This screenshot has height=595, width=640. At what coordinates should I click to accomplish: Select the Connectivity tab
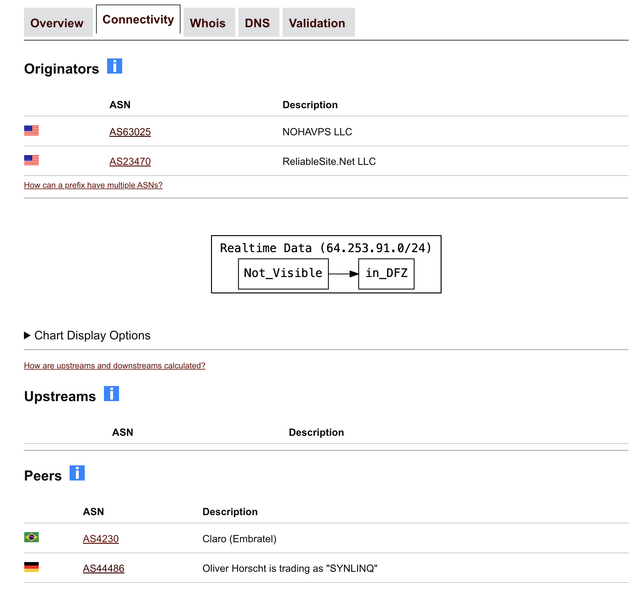(x=138, y=20)
